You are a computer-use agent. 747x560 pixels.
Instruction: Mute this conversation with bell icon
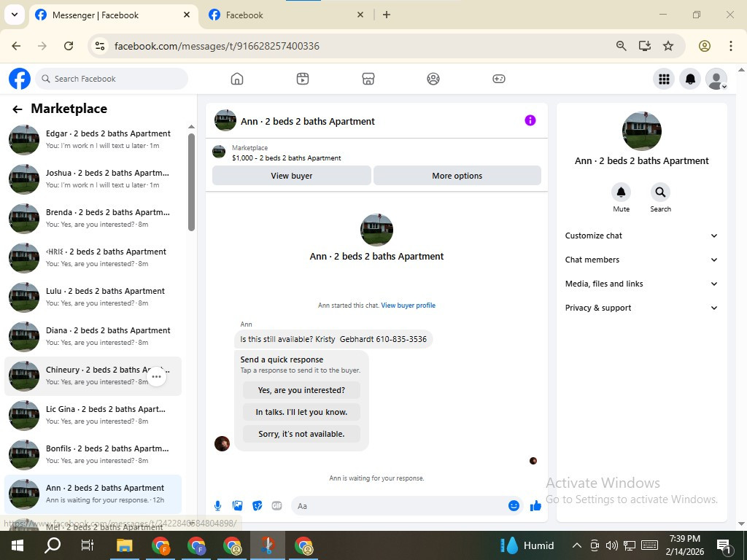coord(622,192)
